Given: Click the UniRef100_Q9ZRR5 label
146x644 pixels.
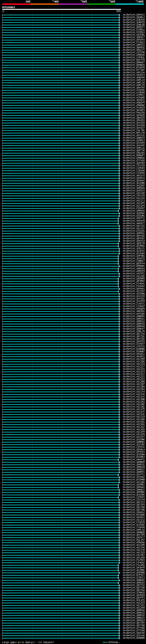Looking at the screenshot, I should [x=134, y=278].
